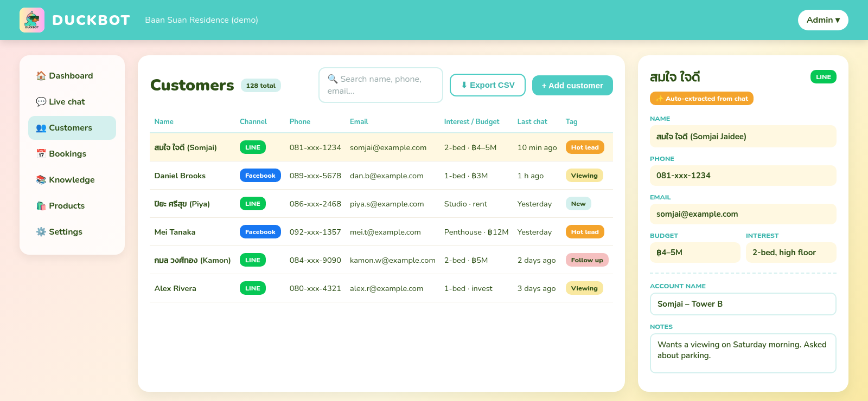The height and width of the screenshot is (401, 868).
Task: Open the Products bag icon
Action: pyautogui.click(x=41, y=206)
